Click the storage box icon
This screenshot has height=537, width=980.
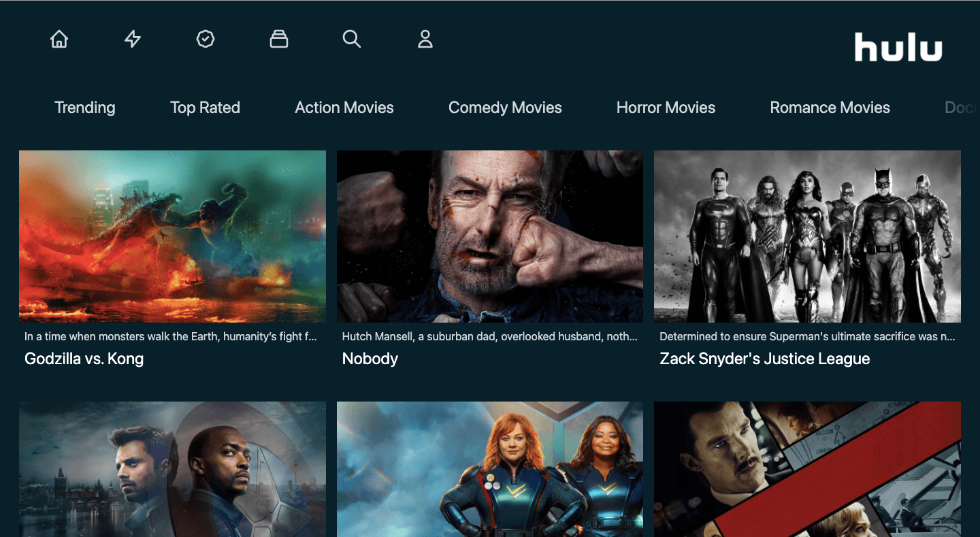(x=279, y=39)
